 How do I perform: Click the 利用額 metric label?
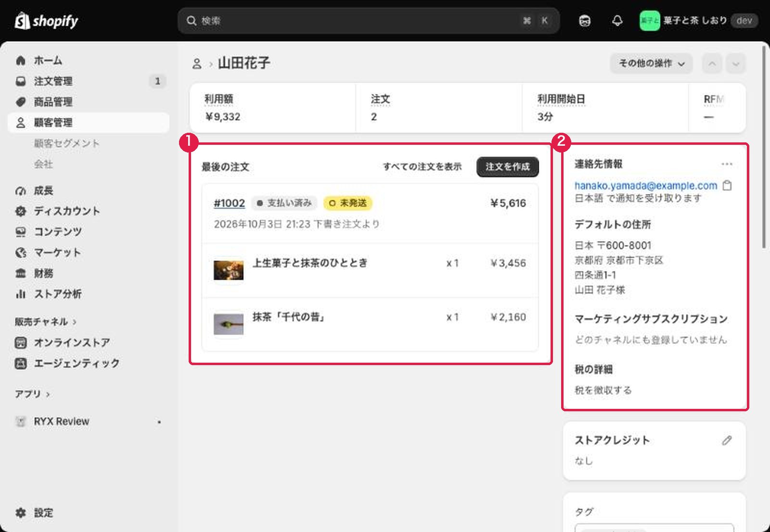[x=218, y=99]
